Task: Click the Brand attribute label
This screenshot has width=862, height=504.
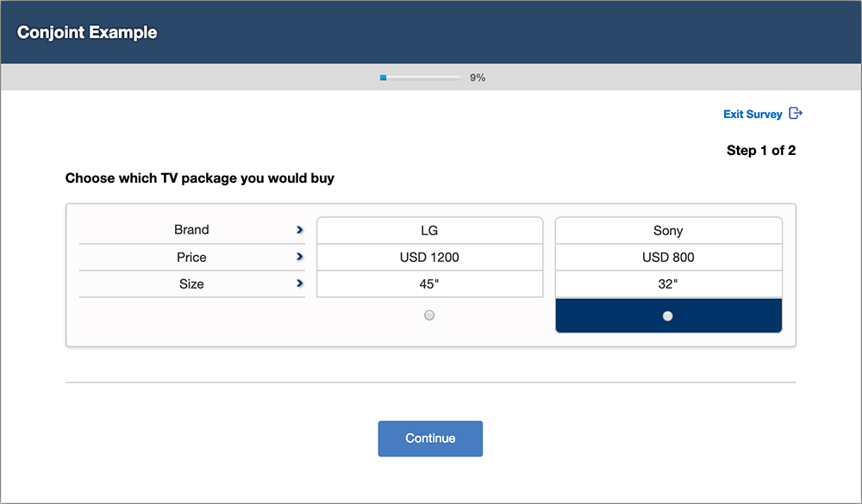Action: point(191,230)
